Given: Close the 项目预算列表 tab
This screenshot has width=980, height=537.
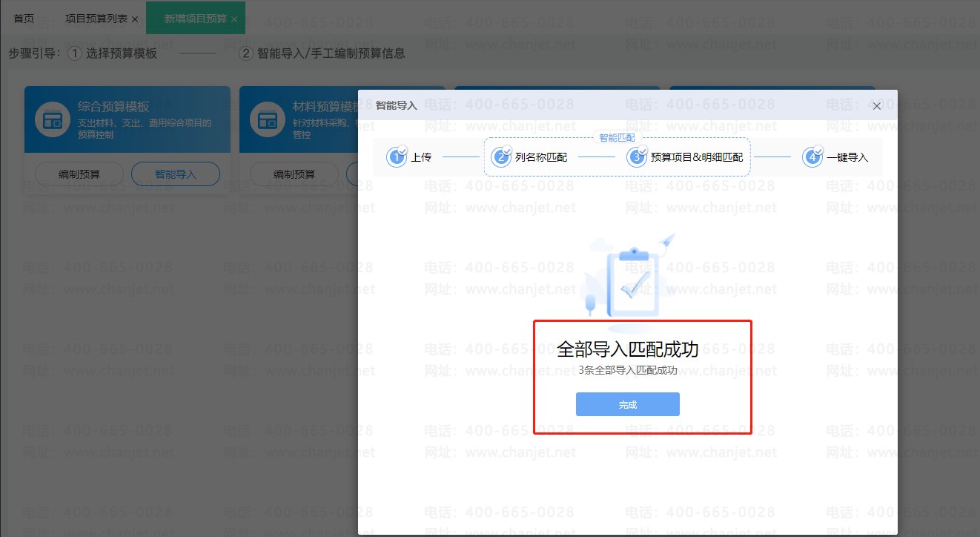Looking at the screenshot, I should click(x=135, y=19).
